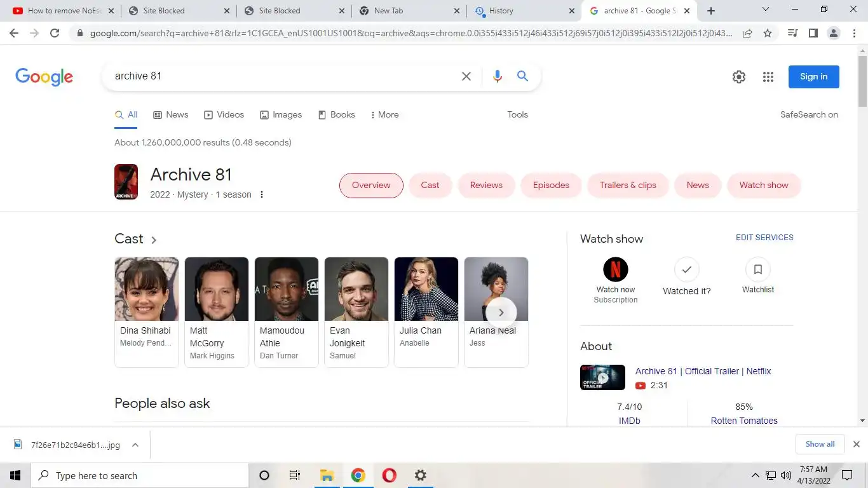Open File Explorer from taskbar
868x488 pixels.
[x=327, y=475]
